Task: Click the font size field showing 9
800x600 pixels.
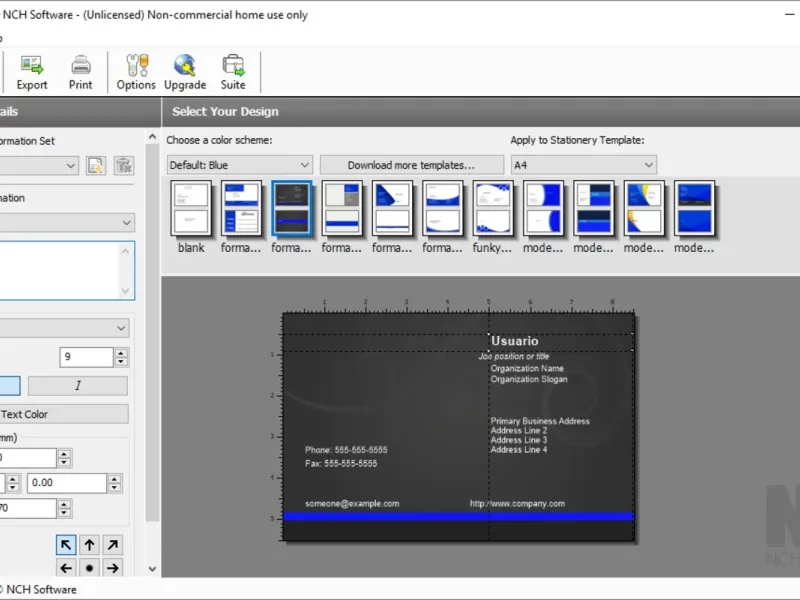Action: tap(86, 357)
